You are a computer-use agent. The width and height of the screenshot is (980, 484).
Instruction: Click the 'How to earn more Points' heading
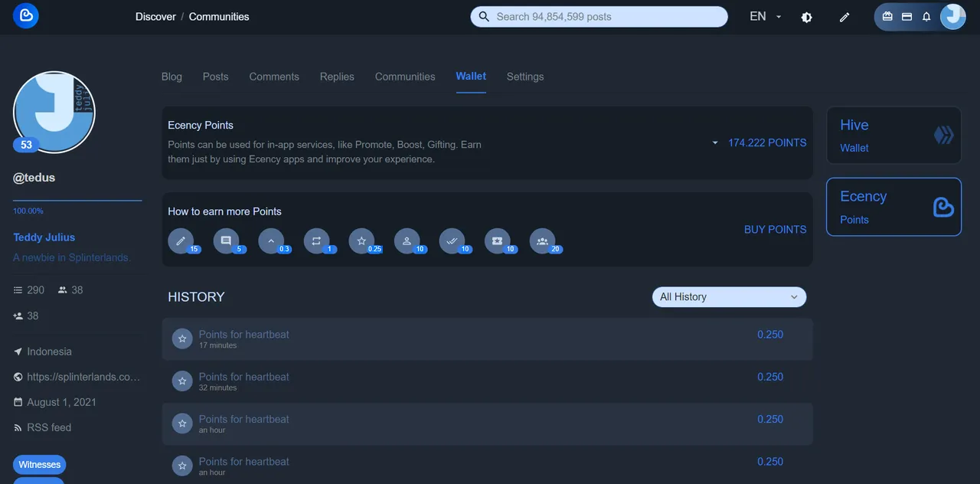click(x=224, y=211)
